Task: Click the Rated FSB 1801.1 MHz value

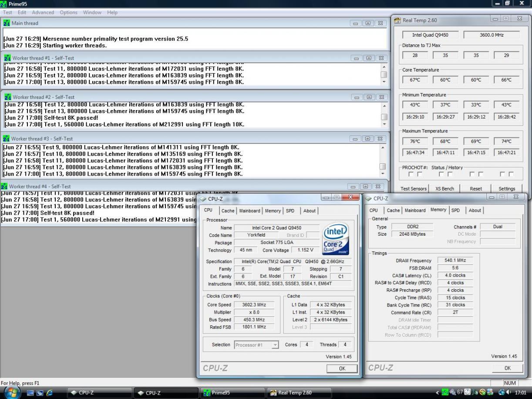Action: tap(254, 327)
